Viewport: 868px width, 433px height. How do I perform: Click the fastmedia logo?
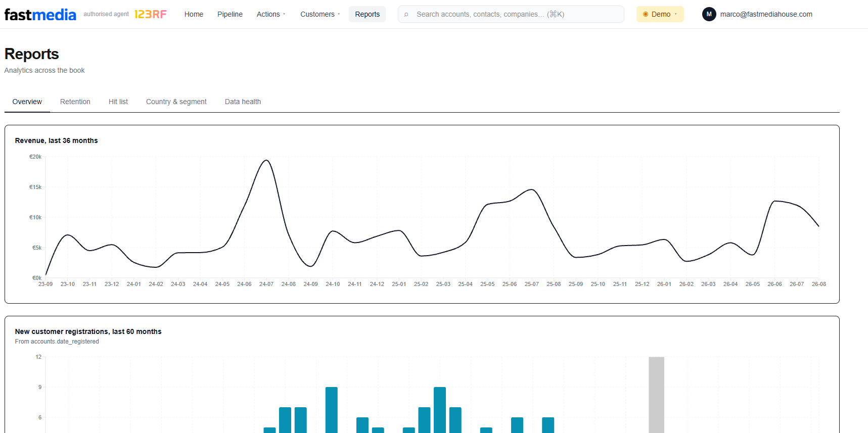pos(40,14)
